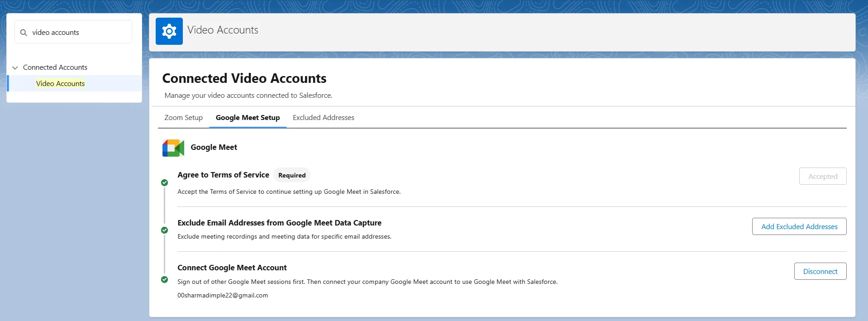
Task: Click the blue gear setup icon
Action: [169, 31]
